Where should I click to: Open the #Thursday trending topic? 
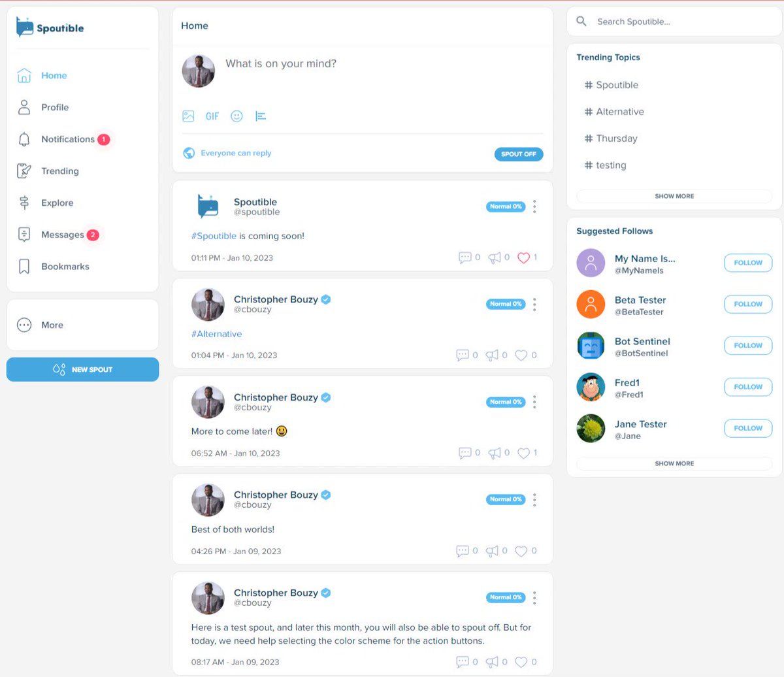pyautogui.click(x=611, y=139)
